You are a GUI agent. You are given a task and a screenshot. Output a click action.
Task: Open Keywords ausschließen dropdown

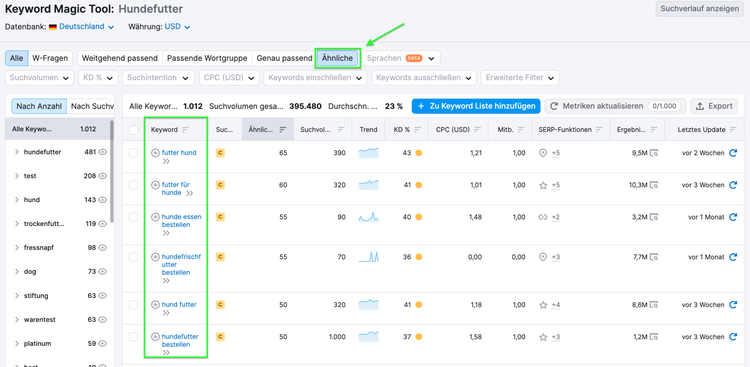tap(424, 78)
